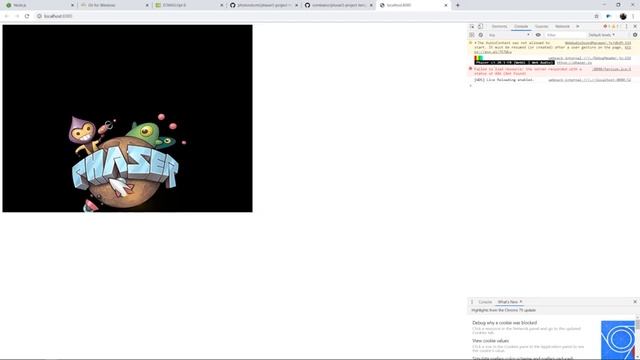Close the localhost:8080 browser tab
Screen dimensions: 640x360
point(446,5)
